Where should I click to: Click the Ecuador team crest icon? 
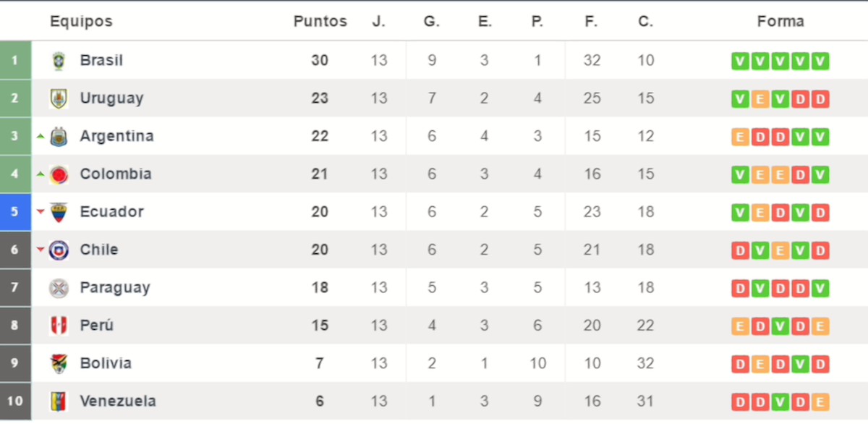pyautogui.click(x=59, y=212)
